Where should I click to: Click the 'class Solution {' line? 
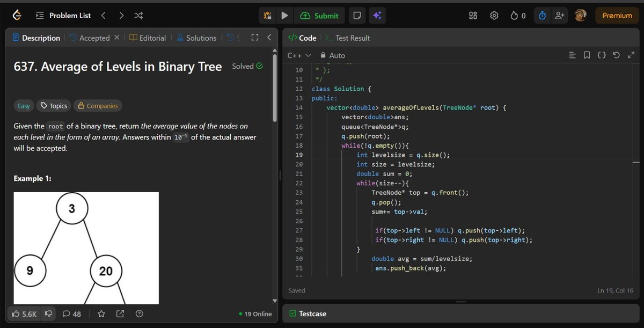pyautogui.click(x=341, y=89)
